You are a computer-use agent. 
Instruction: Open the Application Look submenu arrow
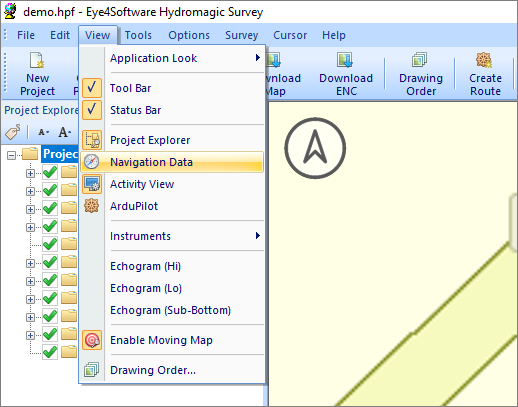[x=258, y=58]
